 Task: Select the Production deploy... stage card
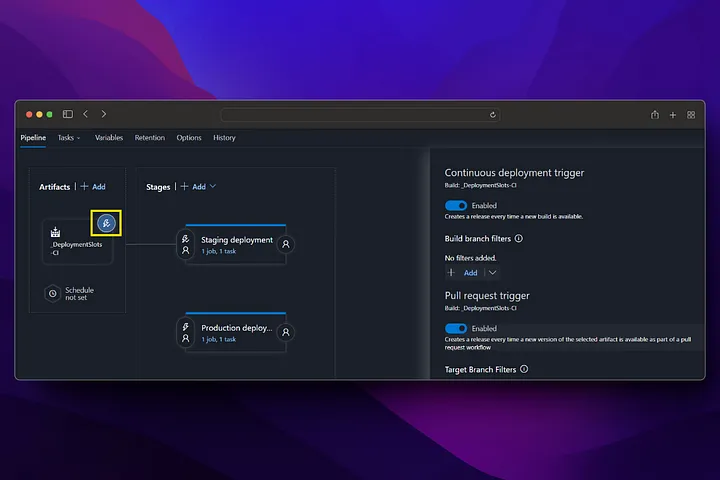tap(236, 333)
